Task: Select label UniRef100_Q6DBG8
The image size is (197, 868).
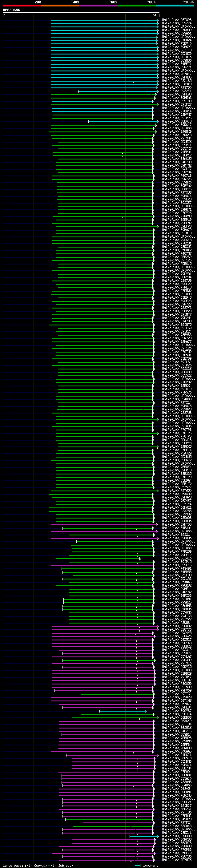Action: tap(177, 718)
